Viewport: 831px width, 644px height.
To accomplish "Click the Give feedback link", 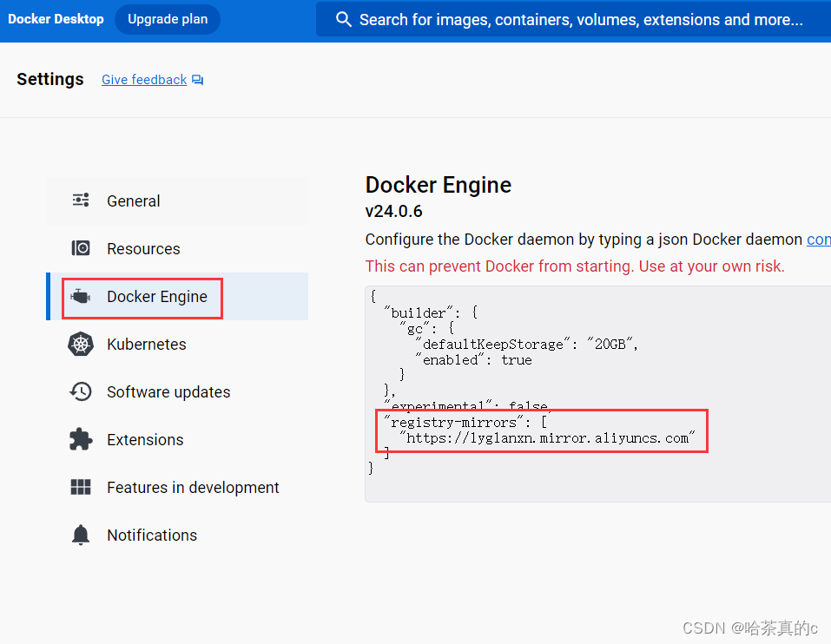I will click(x=144, y=80).
